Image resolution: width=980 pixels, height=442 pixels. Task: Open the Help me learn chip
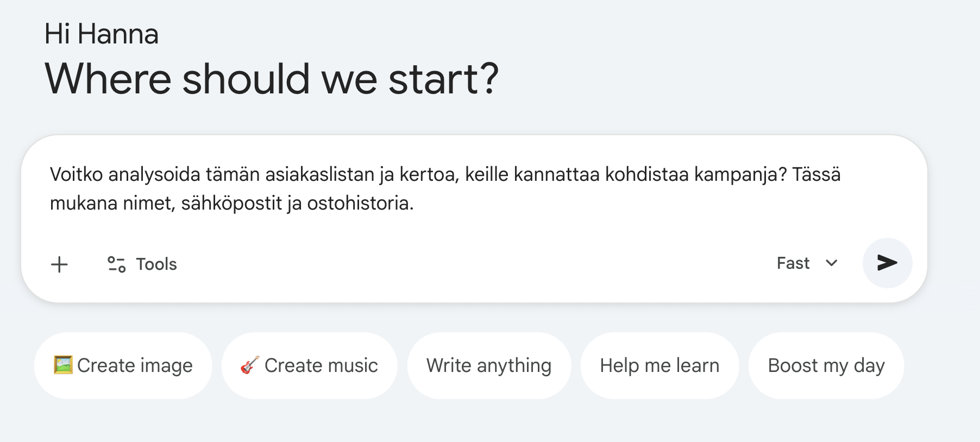click(x=659, y=365)
